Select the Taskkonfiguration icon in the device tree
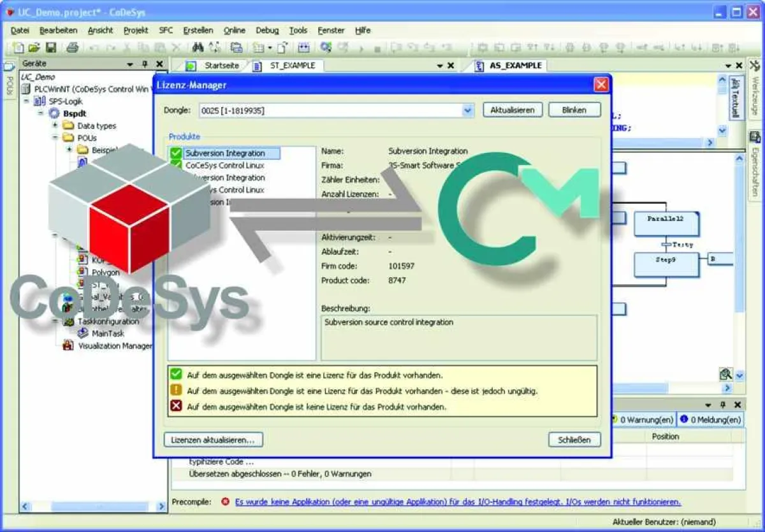Viewport: 765px width, 532px height. [68, 321]
